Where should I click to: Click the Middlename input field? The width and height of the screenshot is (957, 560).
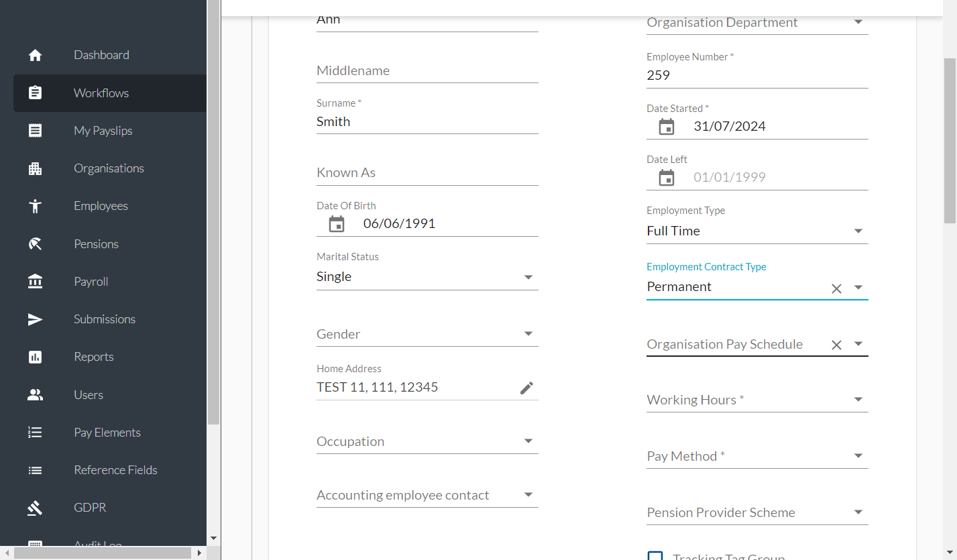pyautogui.click(x=427, y=70)
